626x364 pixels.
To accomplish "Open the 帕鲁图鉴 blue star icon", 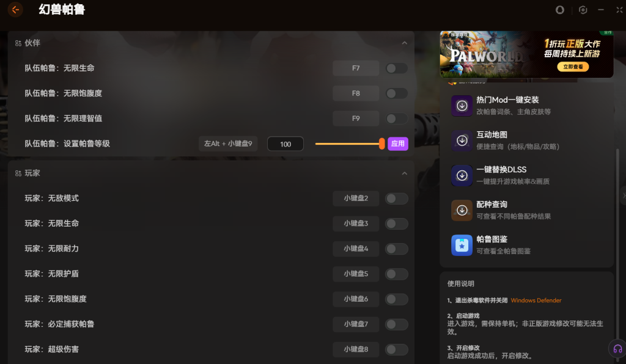I will click(462, 245).
